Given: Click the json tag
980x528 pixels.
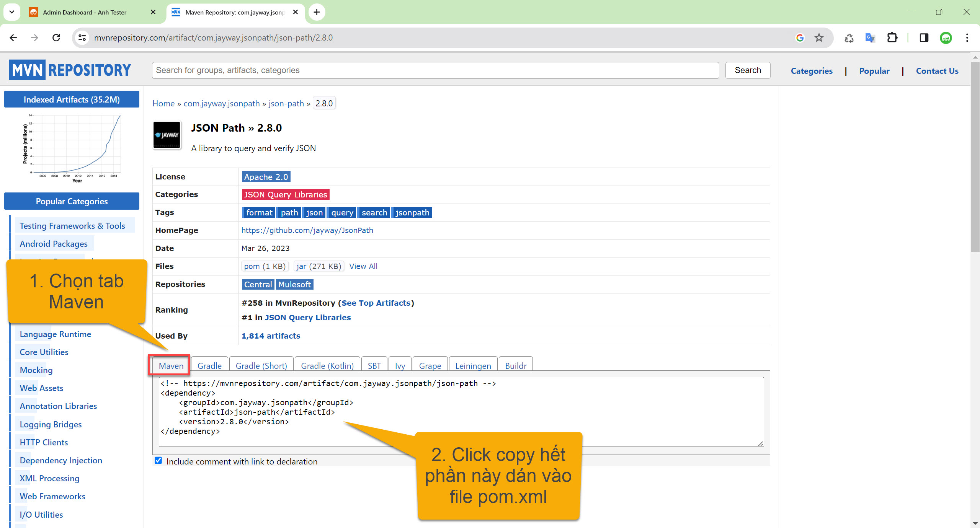Looking at the screenshot, I should (314, 212).
